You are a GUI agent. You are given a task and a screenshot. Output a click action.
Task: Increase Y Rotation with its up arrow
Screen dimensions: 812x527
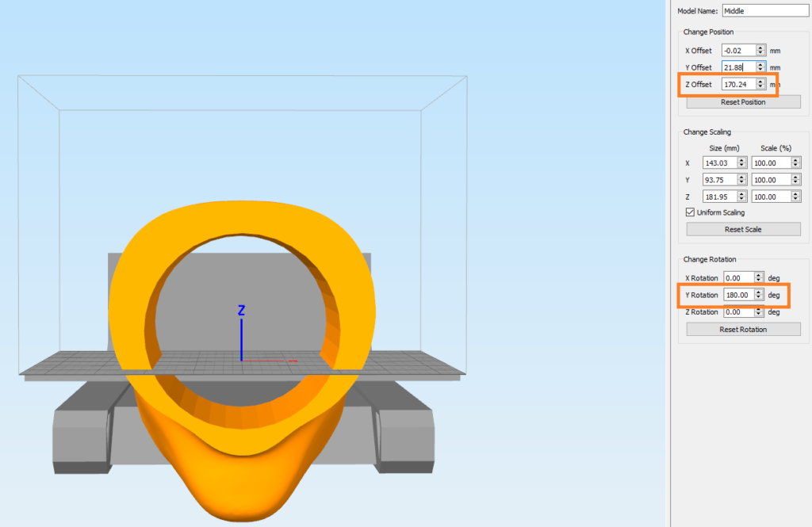tap(759, 292)
